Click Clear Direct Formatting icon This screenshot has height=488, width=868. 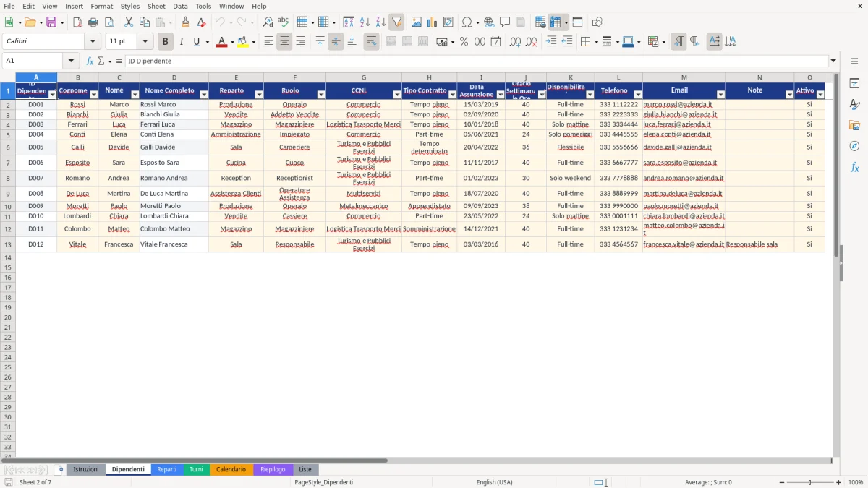[201, 22]
